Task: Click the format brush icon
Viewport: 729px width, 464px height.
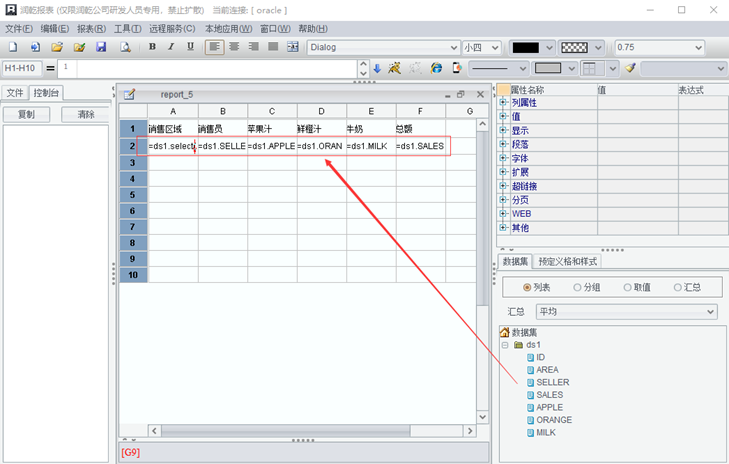Action: click(630, 68)
